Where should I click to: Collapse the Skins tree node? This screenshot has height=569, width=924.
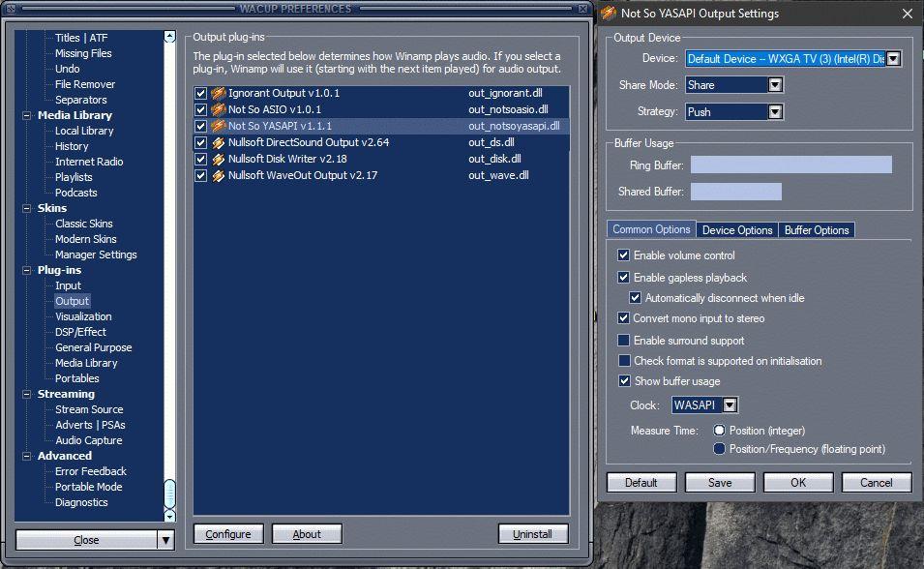click(x=26, y=208)
